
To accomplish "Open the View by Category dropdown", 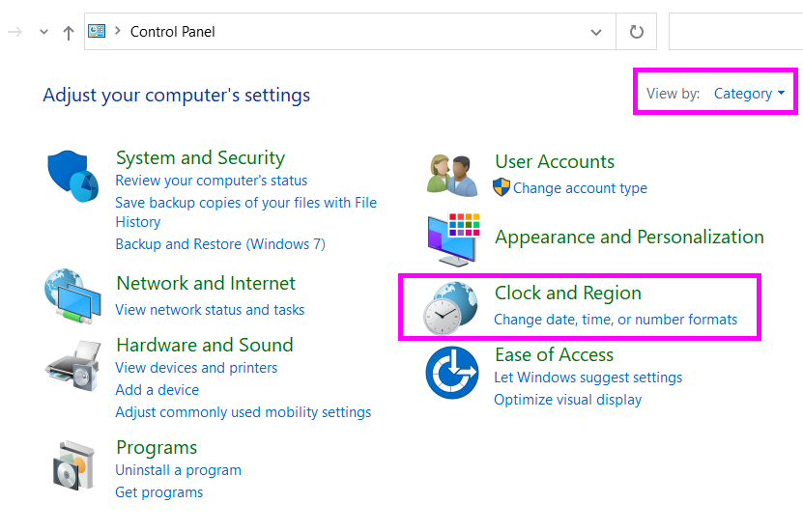I will coord(749,94).
